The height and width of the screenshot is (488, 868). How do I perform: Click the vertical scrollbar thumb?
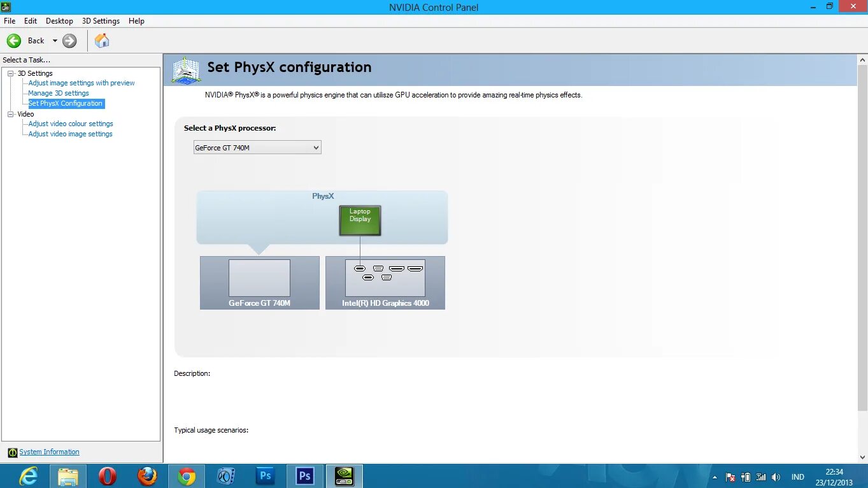click(x=863, y=238)
